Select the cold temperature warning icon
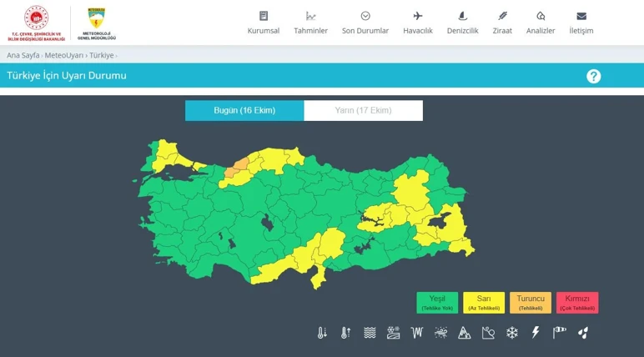This screenshot has width=644, height=357. coord(322,333)
